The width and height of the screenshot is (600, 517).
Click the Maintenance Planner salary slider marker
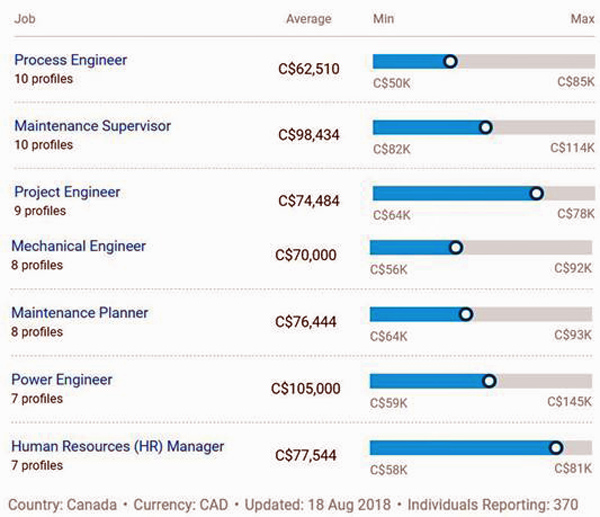pos(465,314)
